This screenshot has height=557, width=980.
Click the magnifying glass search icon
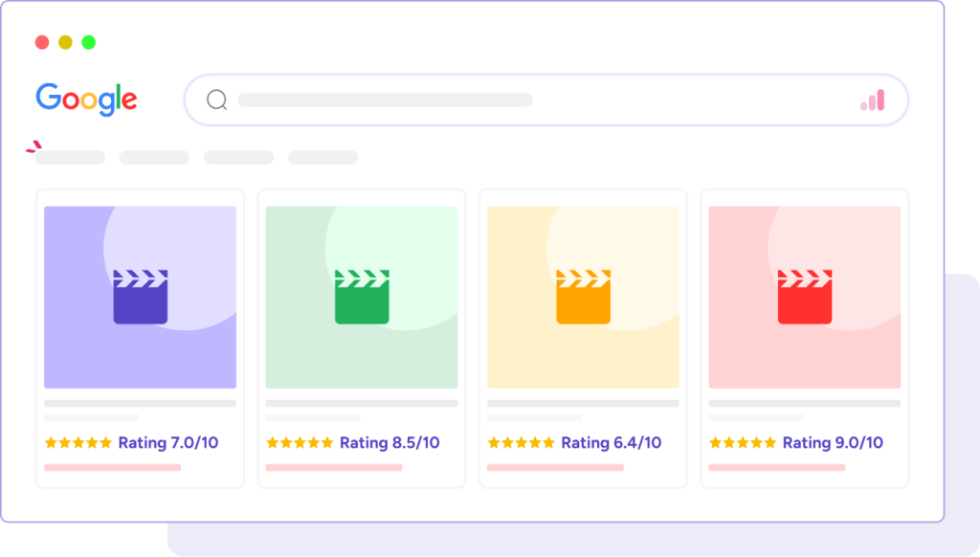pos(217,100)
